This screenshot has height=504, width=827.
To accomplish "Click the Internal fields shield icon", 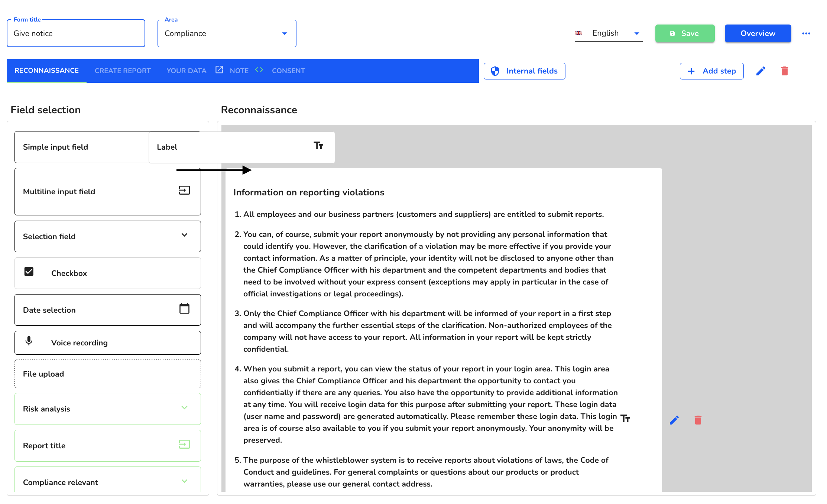I will 495,71.
